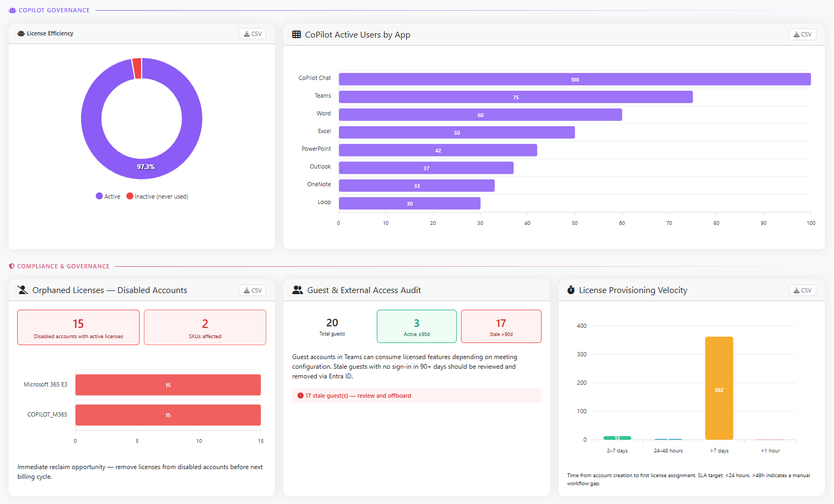Click the orange >7 days bar showing 362
The height and width of the screenshot is (504, 834).
pos(719,388)
